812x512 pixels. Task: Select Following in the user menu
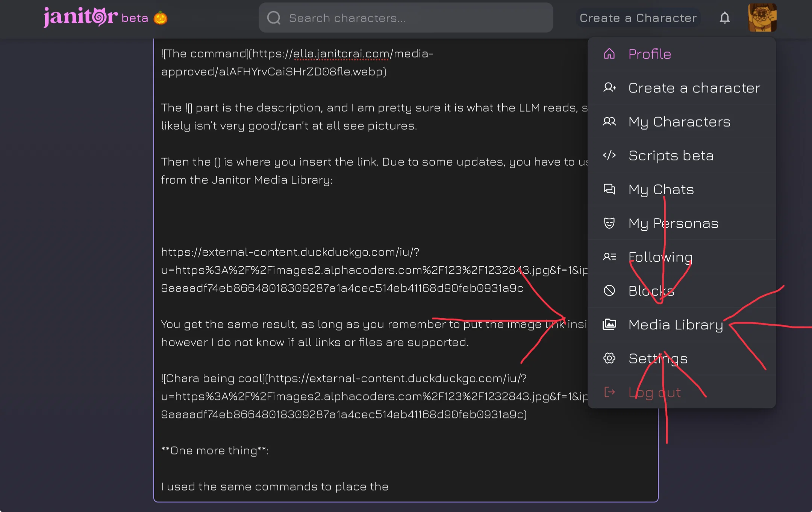click(x=682, y=257)
